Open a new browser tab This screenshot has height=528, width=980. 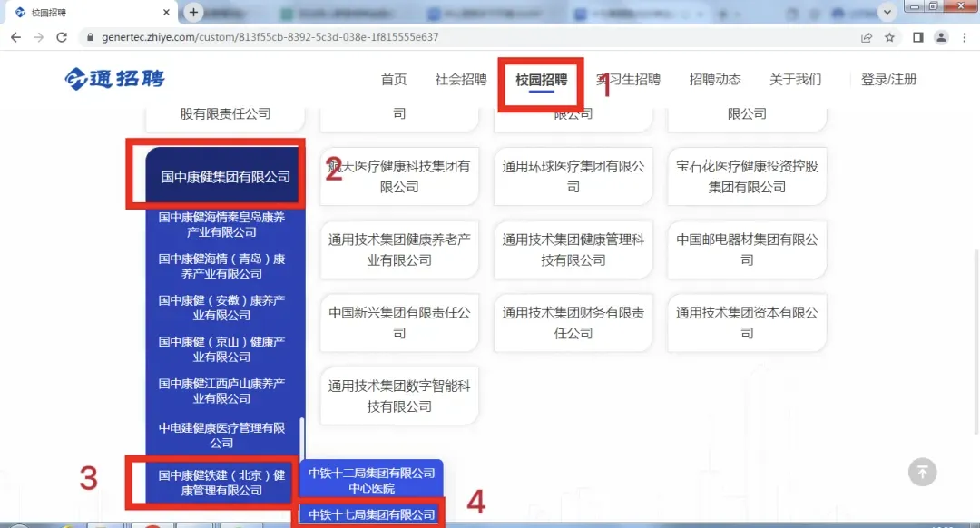pos(194,12)
